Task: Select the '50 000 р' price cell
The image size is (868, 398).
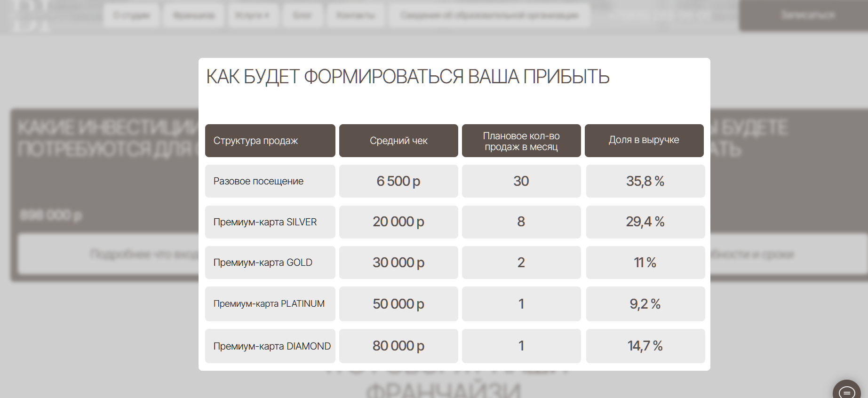Action: (398, 304)
